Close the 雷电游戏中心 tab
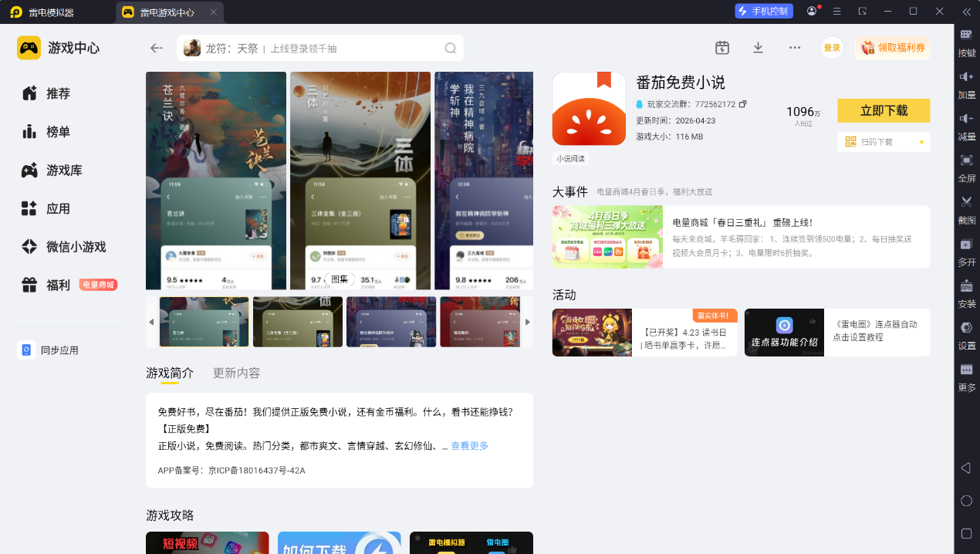 tap(214, 12)
